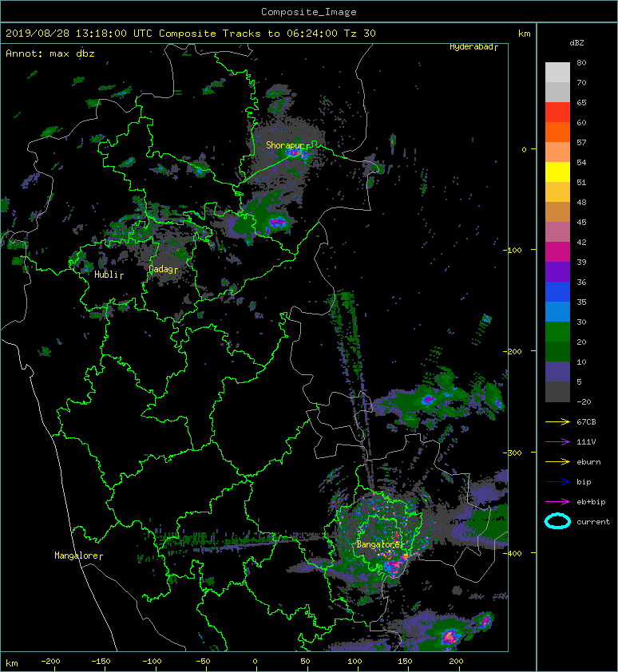Pick the brown-orange 48 dBZ swatch
618x672 pixels.
(x=557, y=211)
